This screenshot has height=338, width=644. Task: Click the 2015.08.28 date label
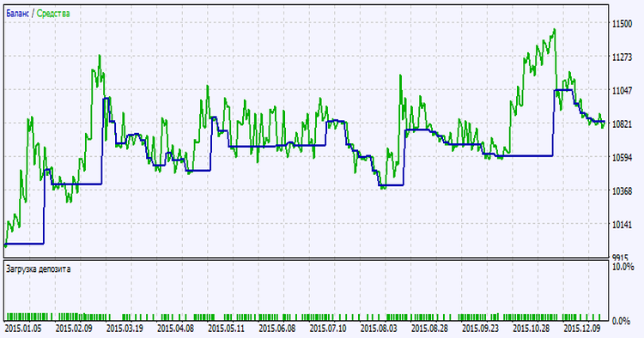pyautogui.click(x=430, y=329)
